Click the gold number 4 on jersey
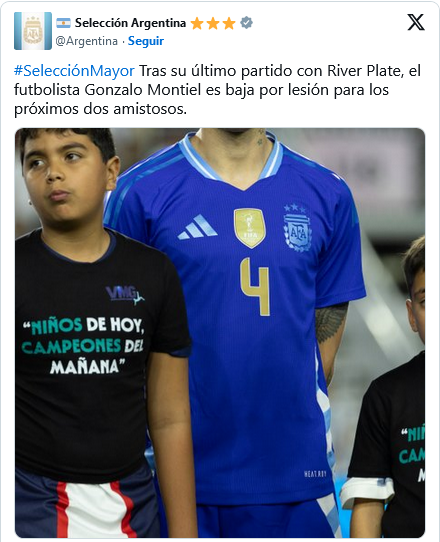The image size is (440, 542). click(x=255, y=287)
